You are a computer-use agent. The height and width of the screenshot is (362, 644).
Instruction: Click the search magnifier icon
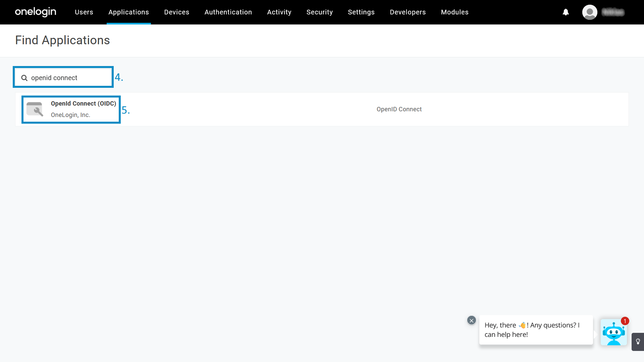[24, 78]
